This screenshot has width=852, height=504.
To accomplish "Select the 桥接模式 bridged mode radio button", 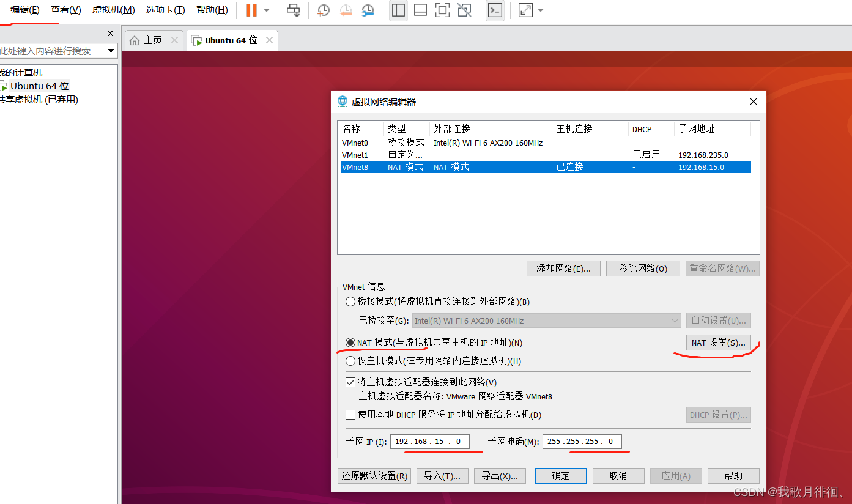I will [350, 301].
